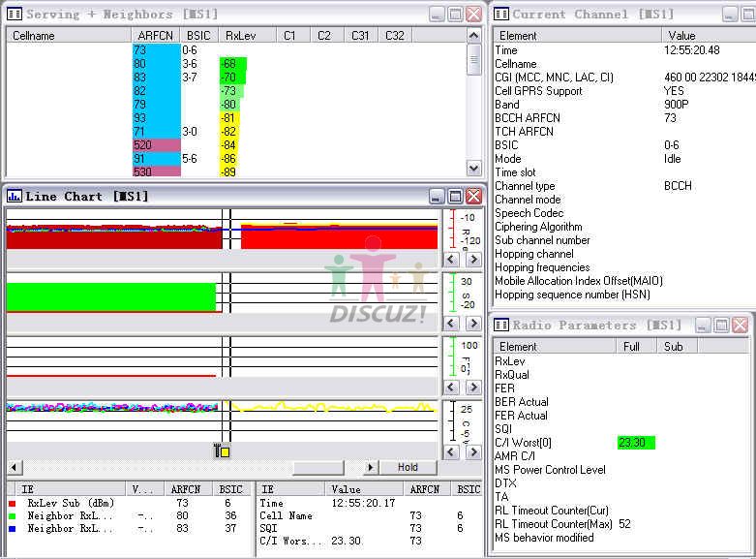This screenshot has width=756, height=559.
Task: Click the Serving + Neighbors window icon
Action: 15,15
